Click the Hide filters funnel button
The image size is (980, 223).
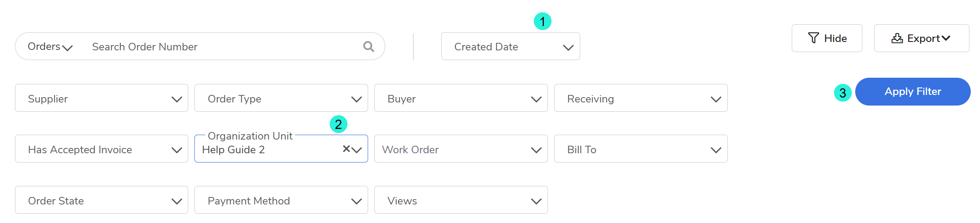pyautogui.click(x=827, y=38)
